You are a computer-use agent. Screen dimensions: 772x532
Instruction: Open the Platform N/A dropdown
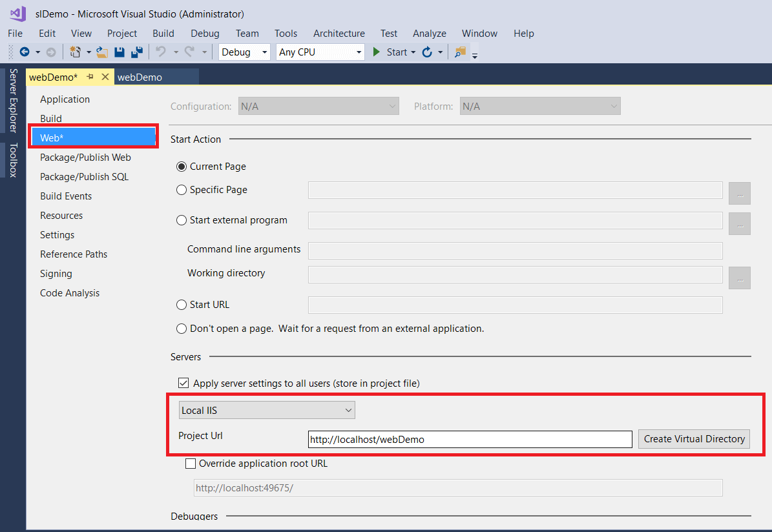click(540, 106)
